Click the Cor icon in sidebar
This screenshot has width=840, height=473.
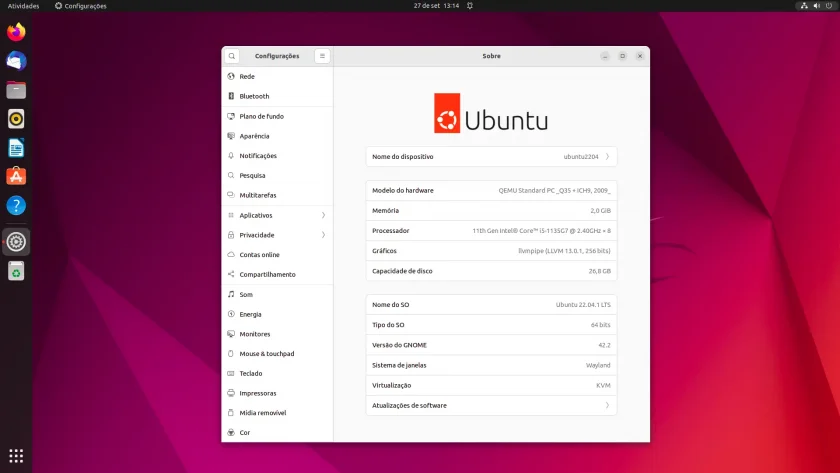tap(231, 432)
